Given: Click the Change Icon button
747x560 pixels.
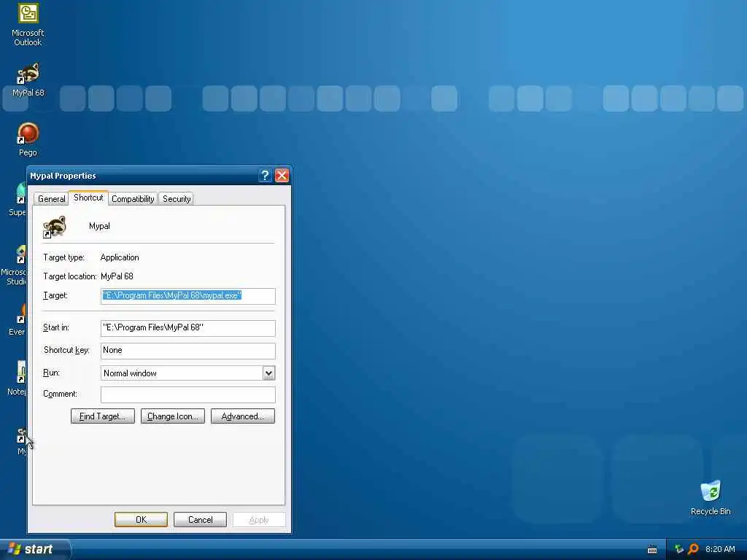Looking at the screenshot, I should point(172,416).
